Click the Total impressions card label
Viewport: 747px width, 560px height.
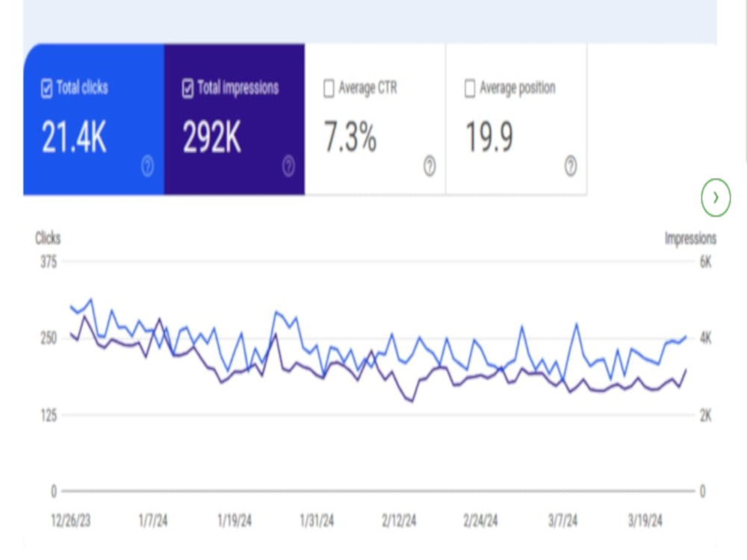[238, 87]
